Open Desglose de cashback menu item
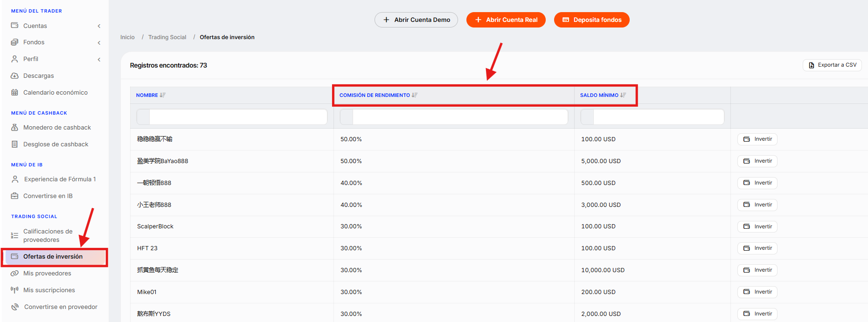 pyautogui.click(x=55, y=144)
